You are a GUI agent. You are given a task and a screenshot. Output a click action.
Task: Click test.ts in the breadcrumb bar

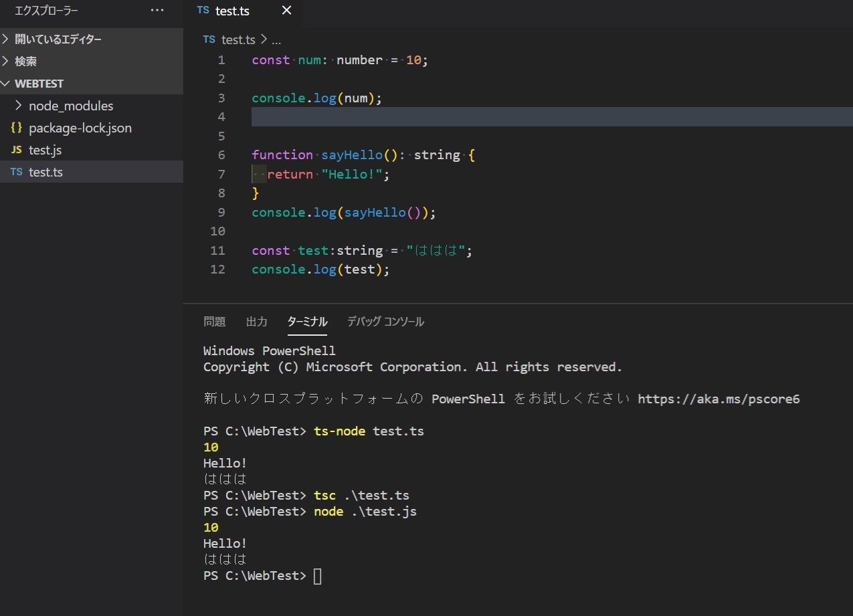(x=238, y=39)
